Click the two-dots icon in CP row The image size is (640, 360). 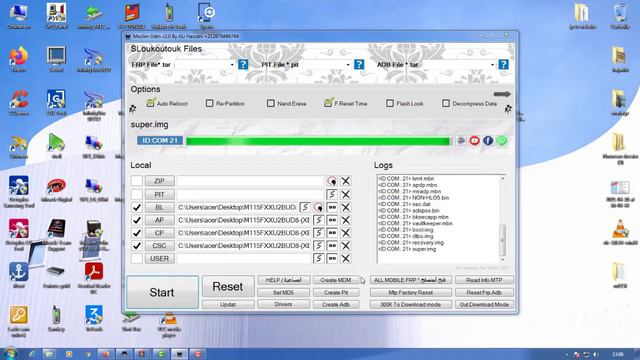pos(332,233)
